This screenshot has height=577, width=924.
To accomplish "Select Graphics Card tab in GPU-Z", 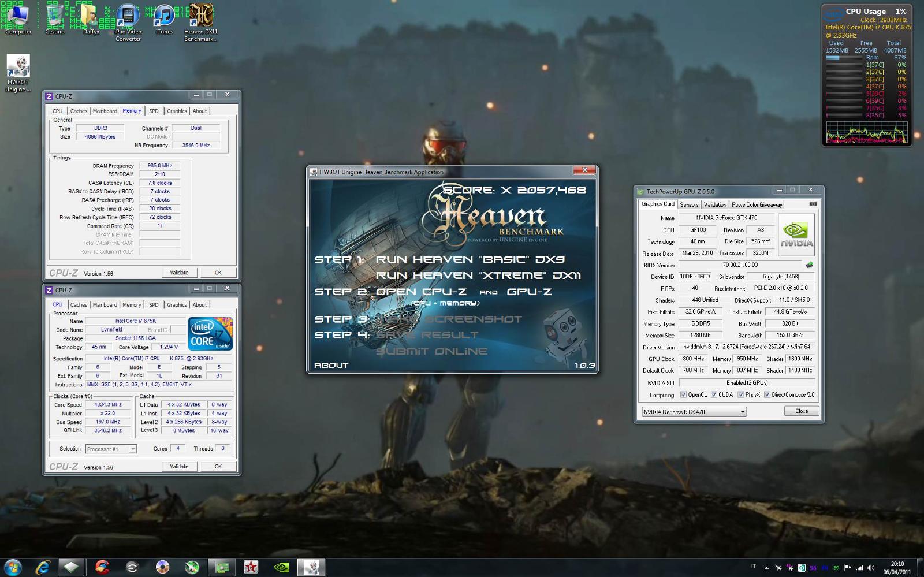I will point(658,204).
